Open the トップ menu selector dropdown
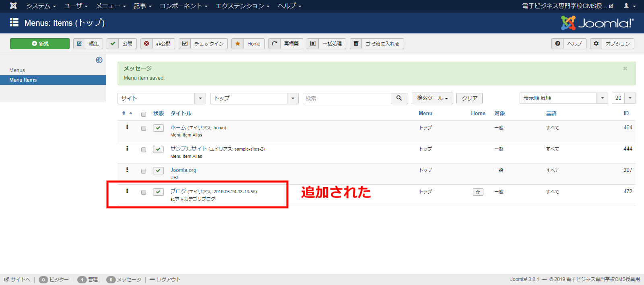 coord(254,98)
